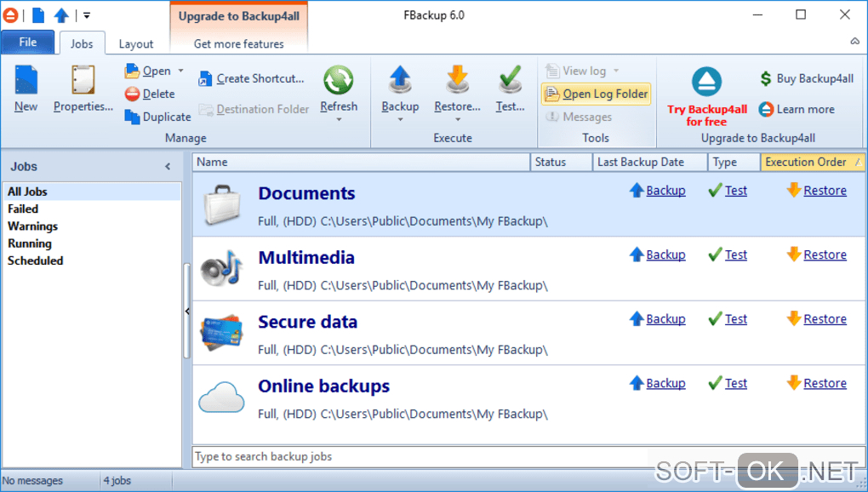Image resolution: width=868 pixels, height=492 pixels.
Task: Select the Secure data credit cards icon
Action: point(222,332)
